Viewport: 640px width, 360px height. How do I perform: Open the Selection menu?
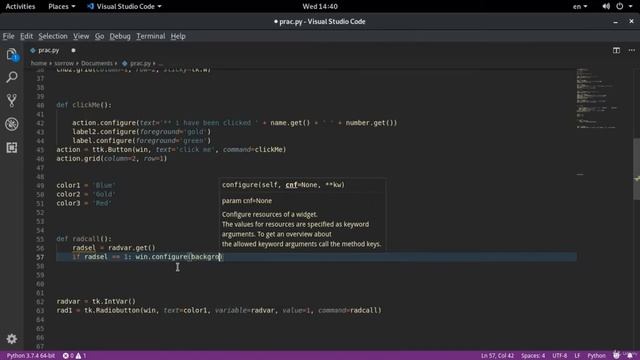coord(53,36)
